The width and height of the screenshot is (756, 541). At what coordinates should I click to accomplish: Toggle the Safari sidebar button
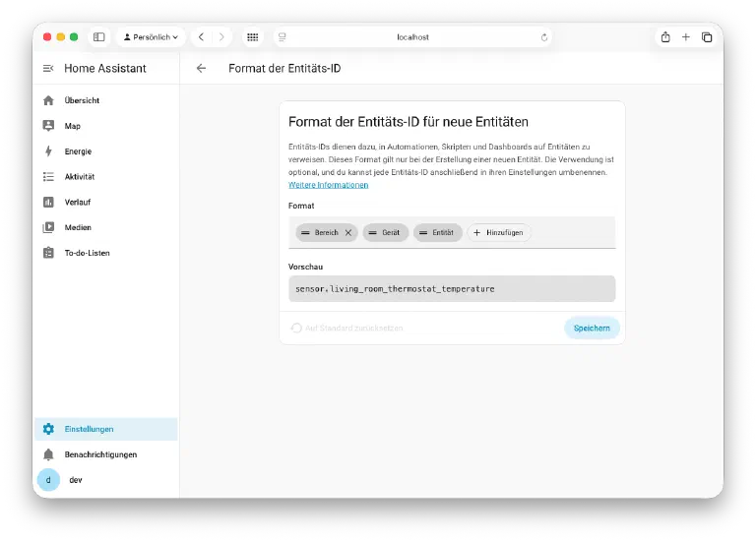pyautogui.click(x=98, y=37)
